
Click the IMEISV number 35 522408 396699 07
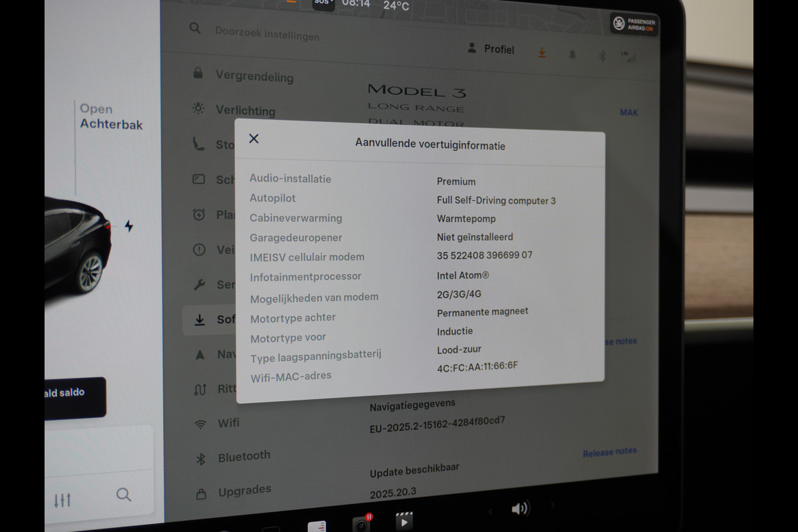point(485,255)
